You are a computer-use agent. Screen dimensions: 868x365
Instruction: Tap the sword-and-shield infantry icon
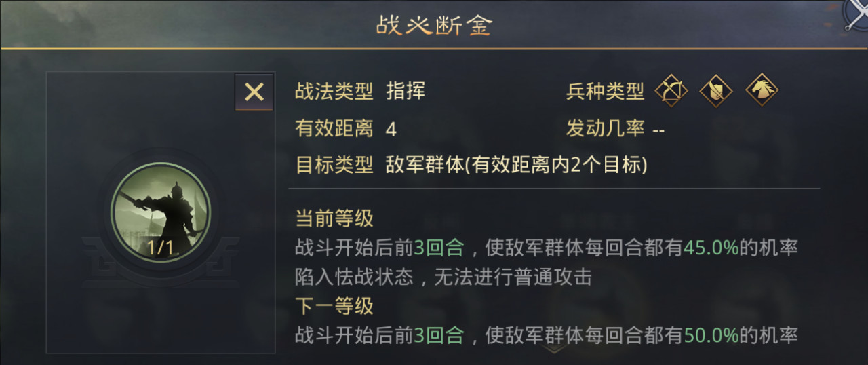[x=716, y=90]
